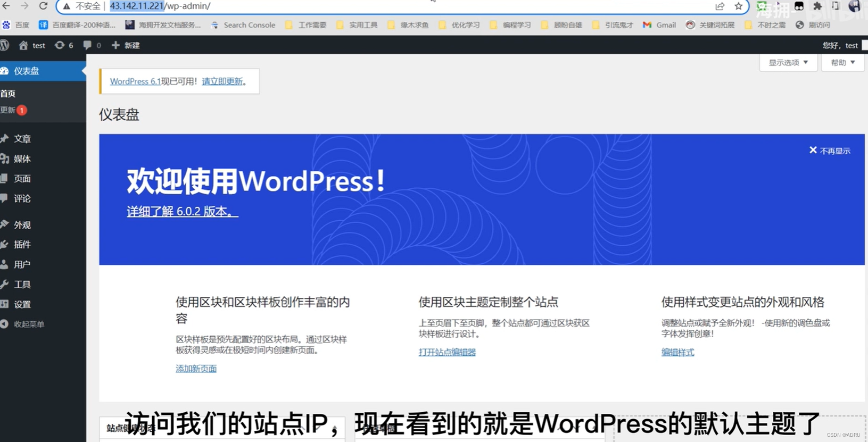Click the share page icon in the address bar
868x442 pixels.
pyautogui.click(x=720, y=6)
